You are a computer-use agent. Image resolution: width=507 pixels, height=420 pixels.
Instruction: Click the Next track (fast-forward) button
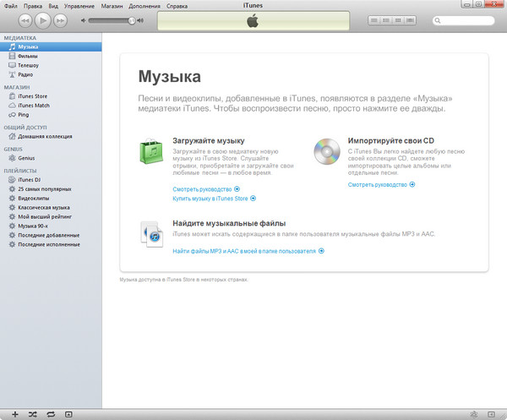click(x=61, y=20)
